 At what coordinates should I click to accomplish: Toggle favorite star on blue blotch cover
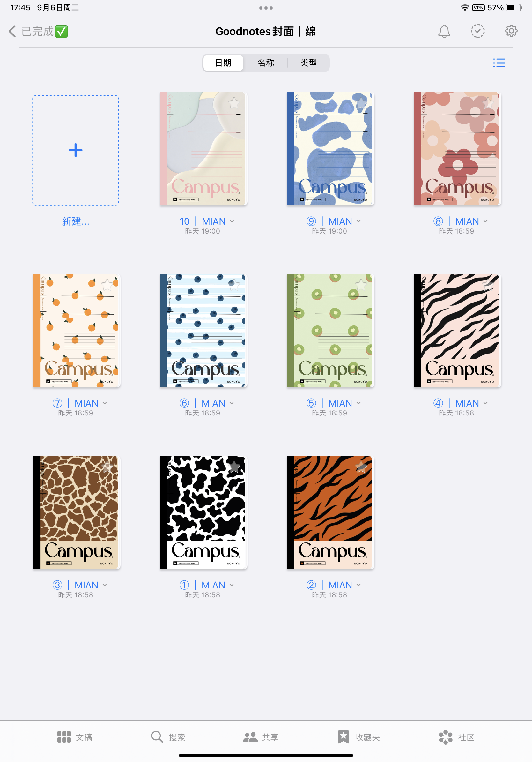coord(361,103)
